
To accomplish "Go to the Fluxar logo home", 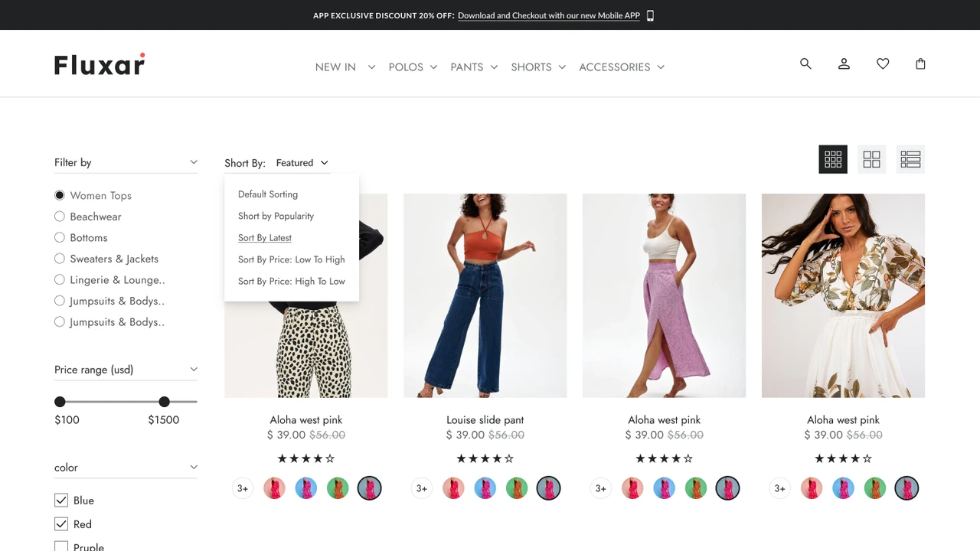I will [x=100, y=64].
